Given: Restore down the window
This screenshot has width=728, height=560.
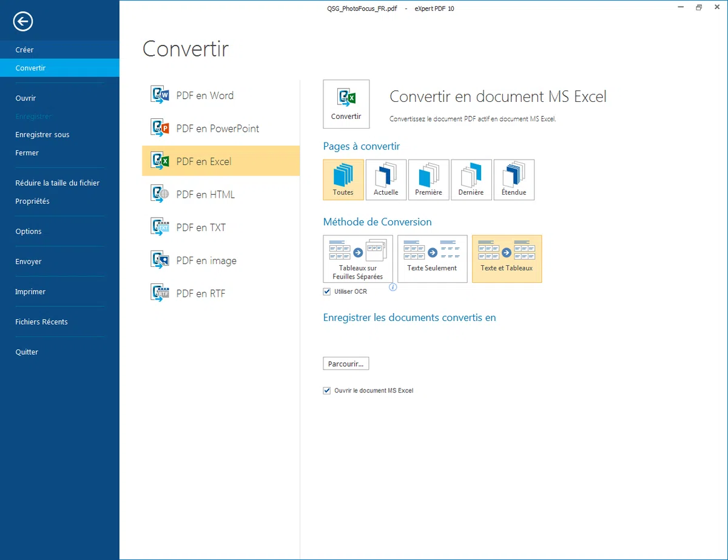Looking at the screenshot, I should click(x=699, y=8).
